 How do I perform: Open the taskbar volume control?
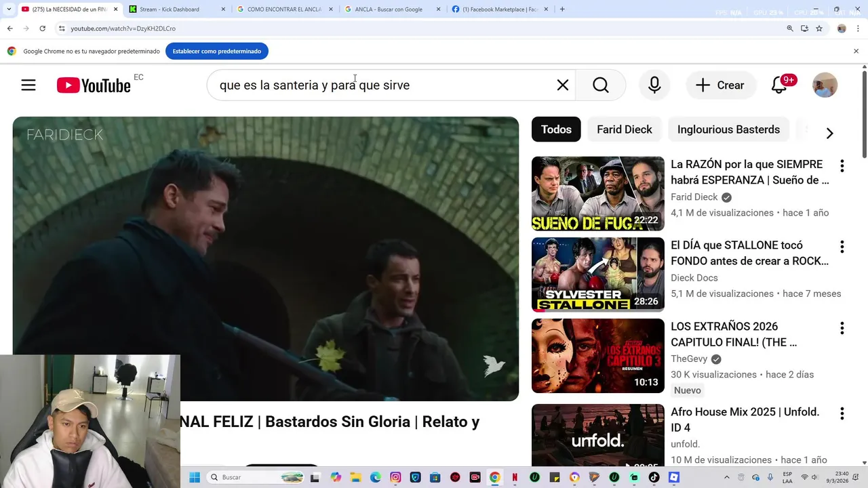(814, 477)
